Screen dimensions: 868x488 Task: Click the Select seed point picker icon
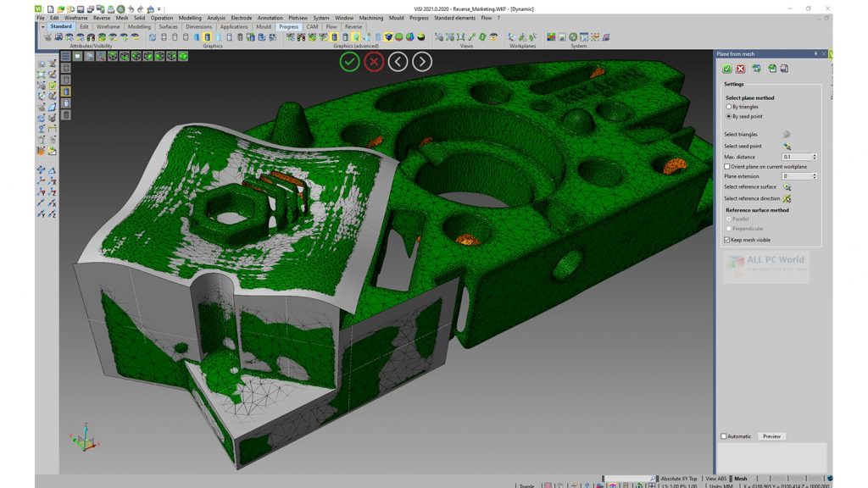(x=787, y=146)
